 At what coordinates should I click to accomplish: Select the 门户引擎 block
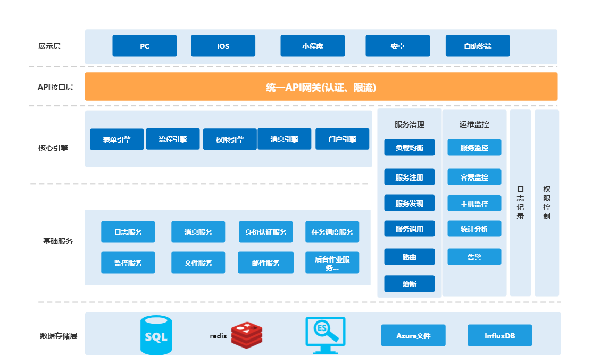(x=342, y=139)
